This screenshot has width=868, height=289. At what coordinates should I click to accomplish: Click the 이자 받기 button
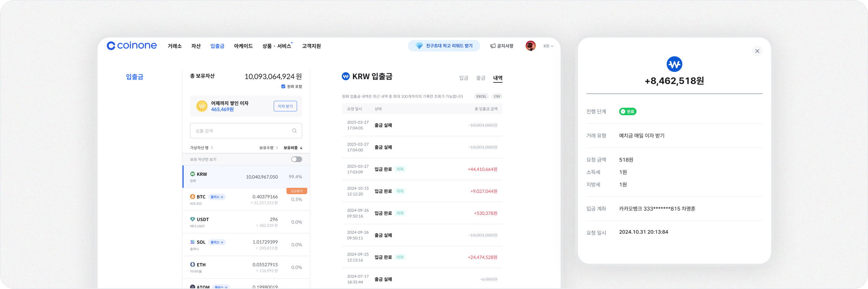coord(285,106)
